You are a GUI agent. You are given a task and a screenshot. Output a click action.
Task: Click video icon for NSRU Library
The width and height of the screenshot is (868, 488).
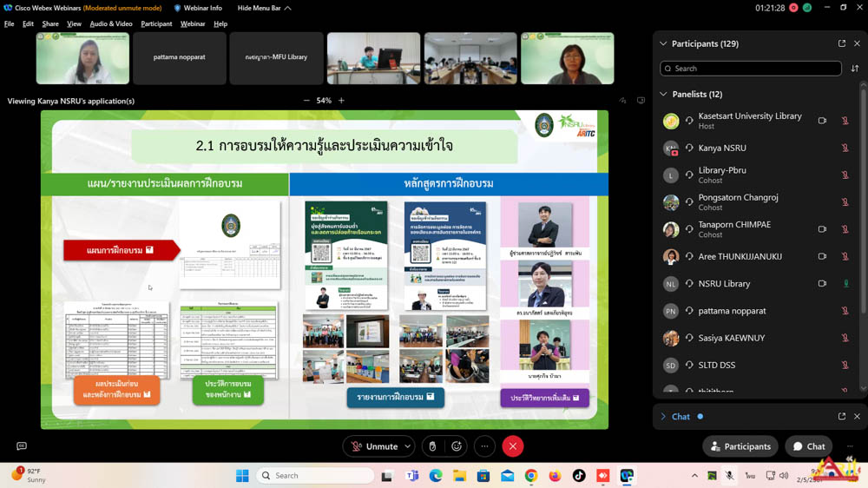click(822, 283)
